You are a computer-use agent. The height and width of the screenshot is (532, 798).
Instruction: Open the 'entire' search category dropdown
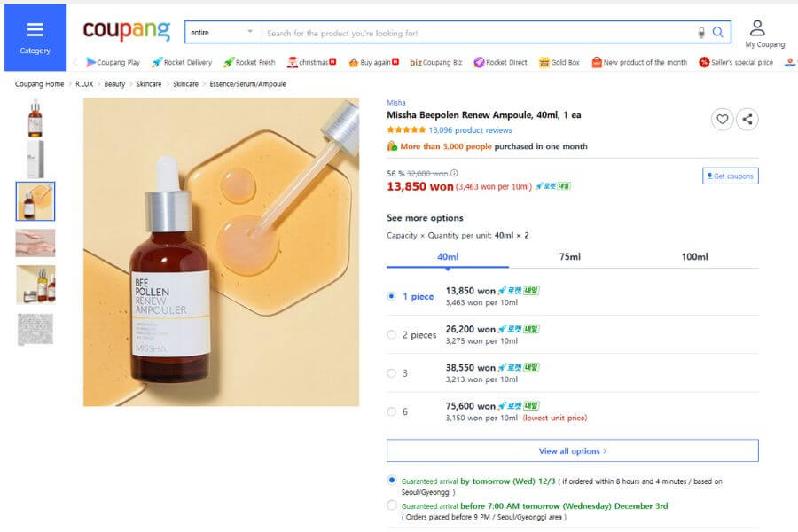tap(223, 33)
